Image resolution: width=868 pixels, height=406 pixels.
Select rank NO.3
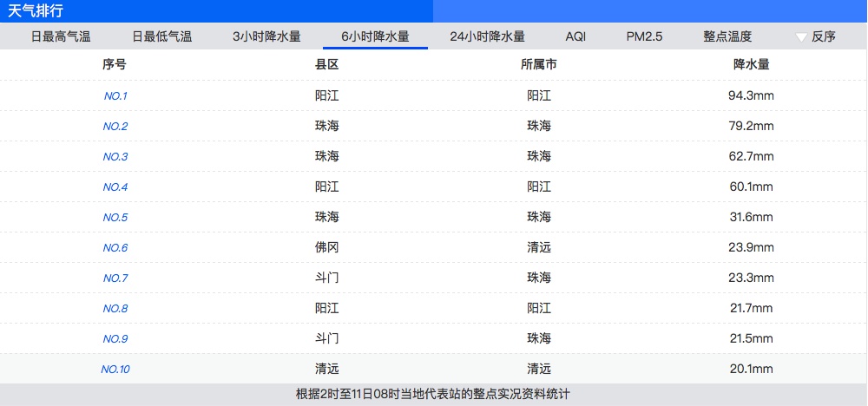[115, 157]
